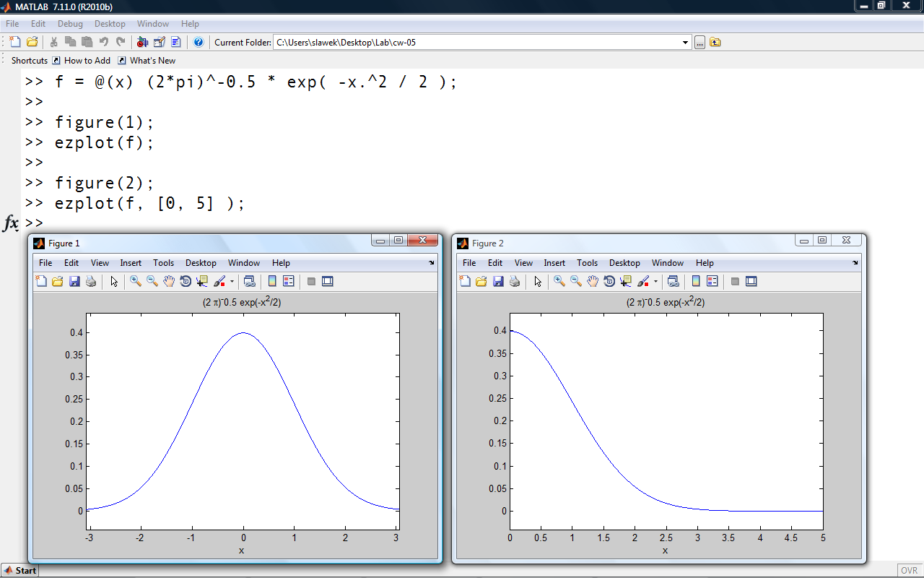Expand the Current Folder path dropdown
This screenshot has width=924, height=578.
click(x=686, y=42)
